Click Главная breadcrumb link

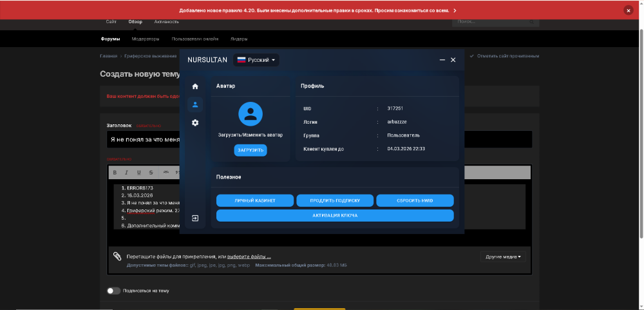[108, 56]
